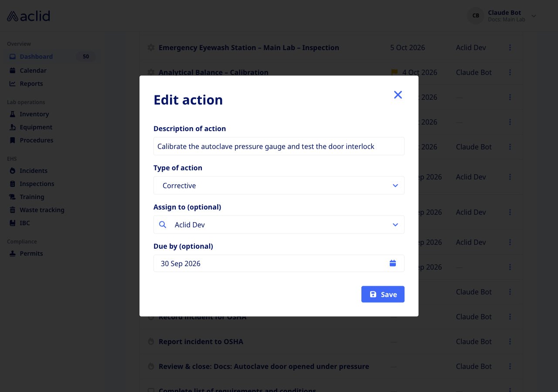Open Procedures in the sidebar
The width and height of the screenshot is (558, 392).
click(37, 140)
